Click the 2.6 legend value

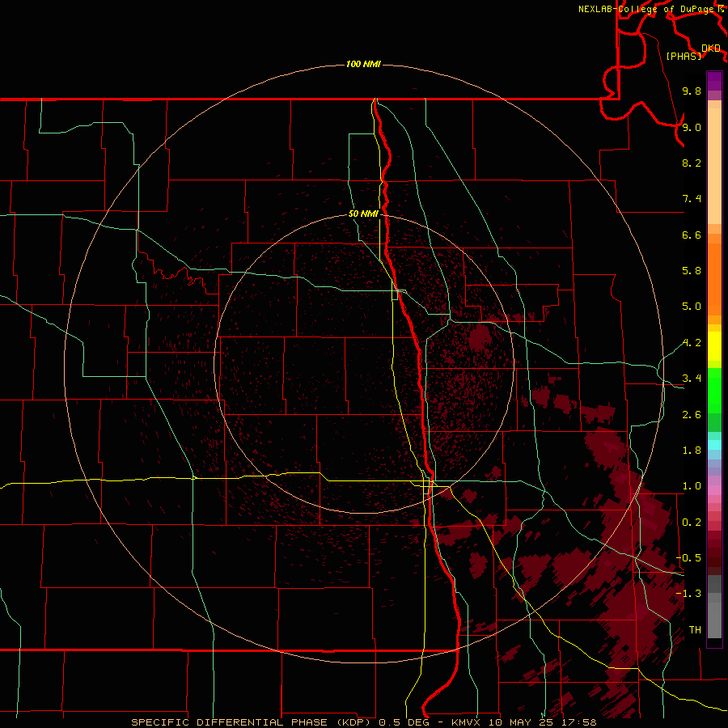[x=692, y=415]
